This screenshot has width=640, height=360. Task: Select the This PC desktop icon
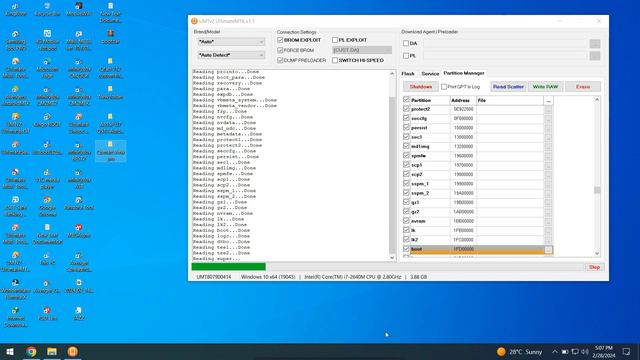tap(47, 259)
